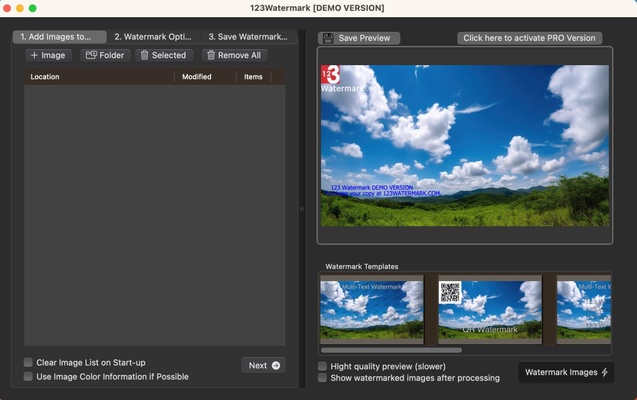Click the plus Image add button
The image size is (637, 400).
click(x=48, y=55)
